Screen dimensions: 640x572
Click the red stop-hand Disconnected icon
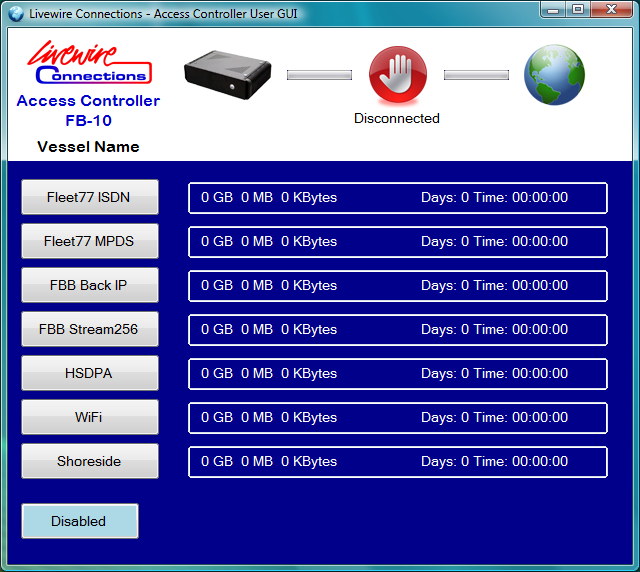(x=398, y=74)
